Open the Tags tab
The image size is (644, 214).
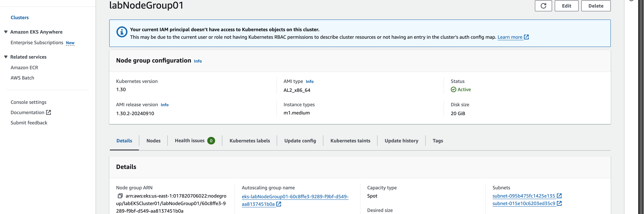tap(438, 141)
